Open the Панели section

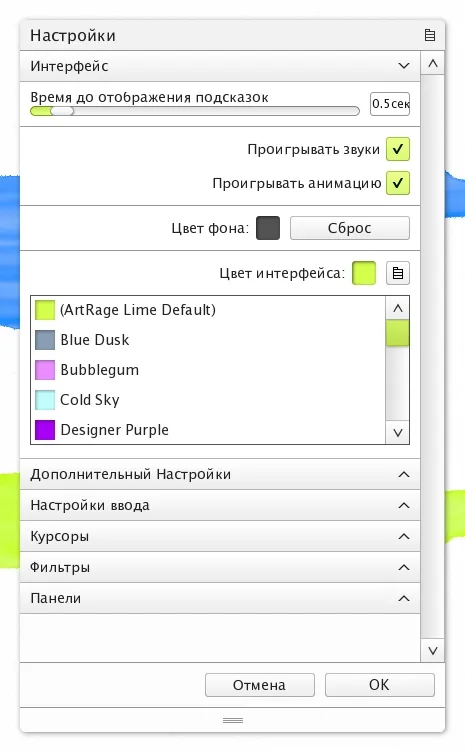pyautogui.click(x=220, y=598)
